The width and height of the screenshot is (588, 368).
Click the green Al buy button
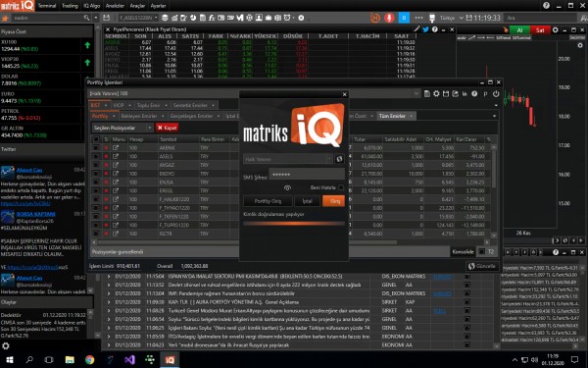pos(519,30)
